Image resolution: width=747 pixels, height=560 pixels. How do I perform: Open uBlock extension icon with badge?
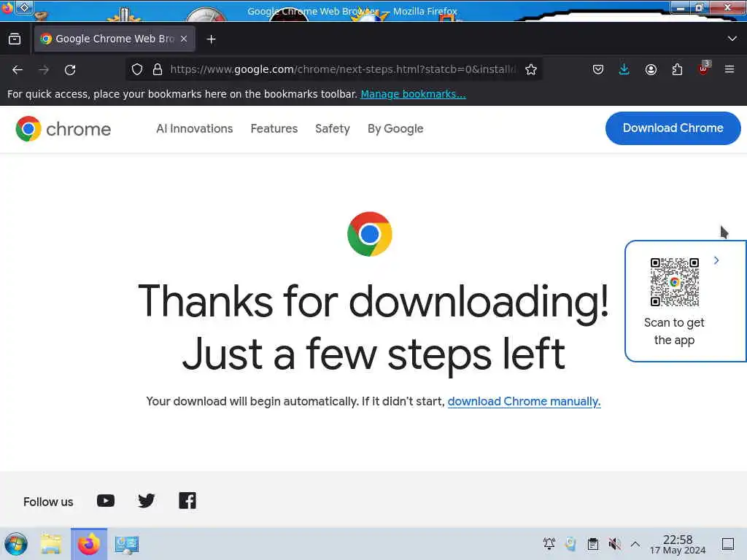704,69
